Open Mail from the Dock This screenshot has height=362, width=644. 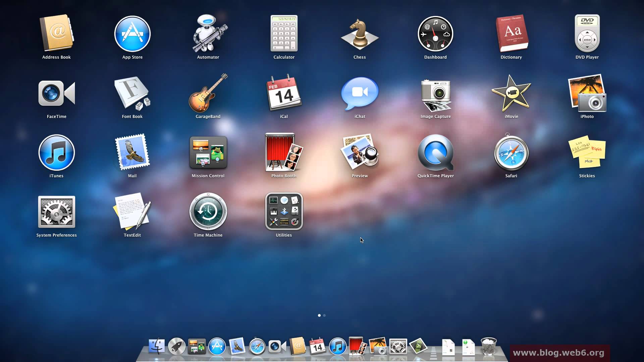(x=237, y=346)
